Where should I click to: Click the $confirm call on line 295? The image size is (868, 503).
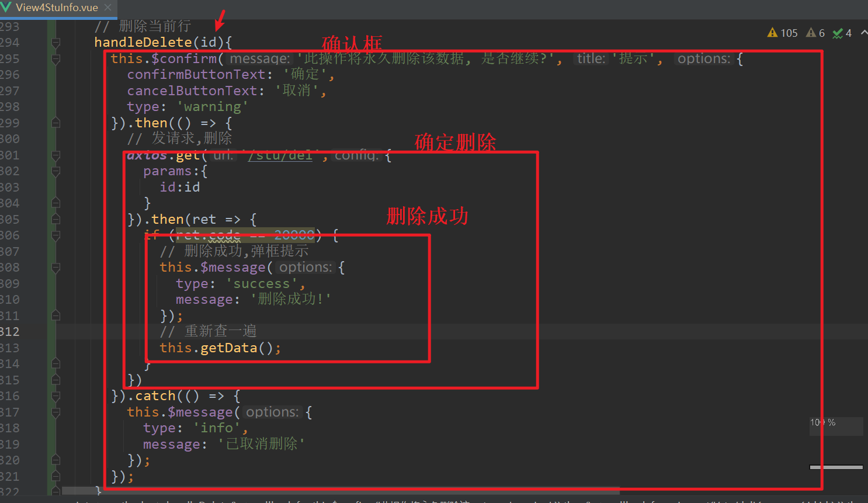pos(183,59)
